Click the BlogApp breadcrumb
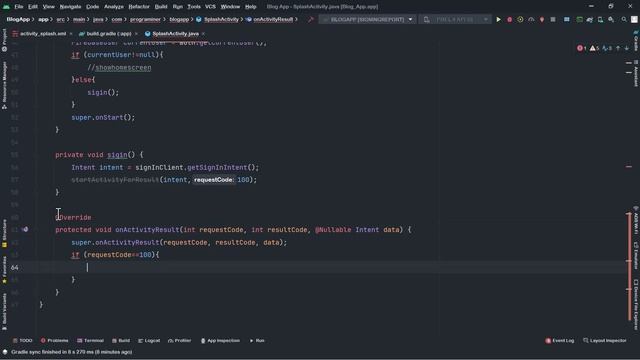This screenshot has width=640, height=360. pyautogui.click(x=18, y=19)
